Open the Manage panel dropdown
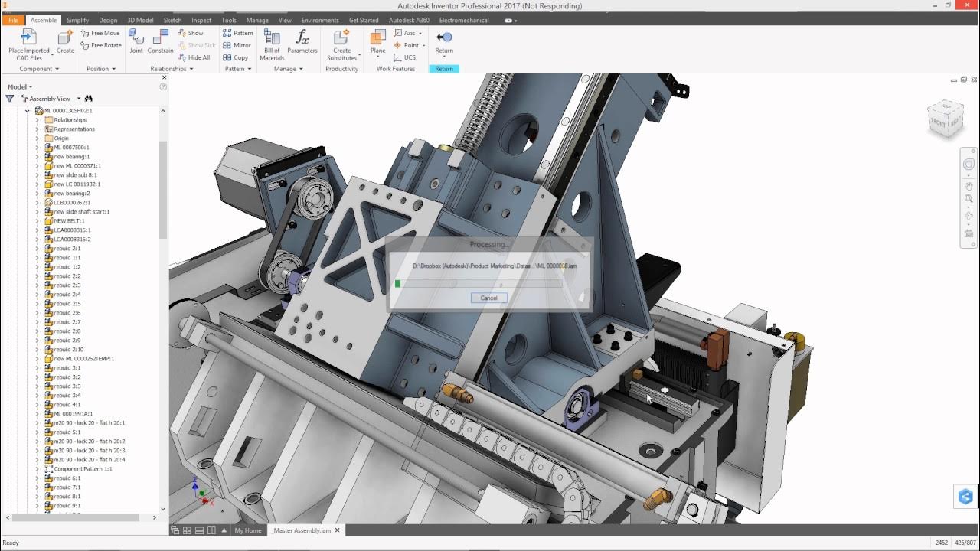 pyautogui.click(x=289, y=69)
